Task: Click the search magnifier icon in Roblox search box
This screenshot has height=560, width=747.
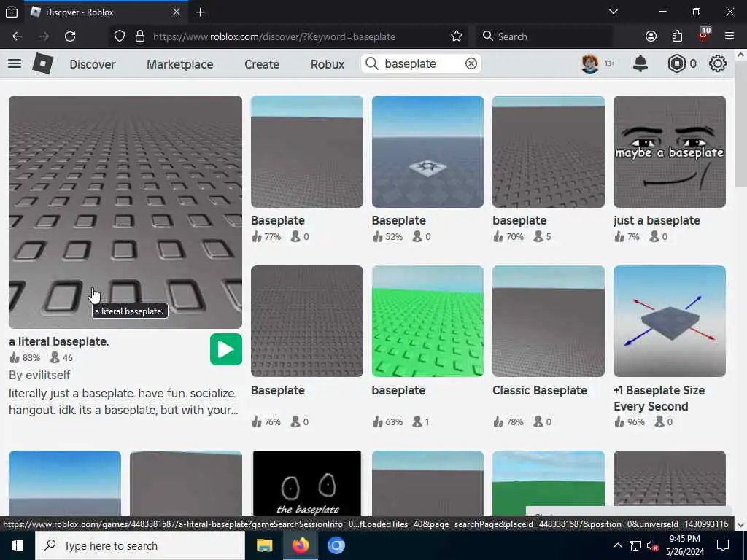Action: coord(372,63)
